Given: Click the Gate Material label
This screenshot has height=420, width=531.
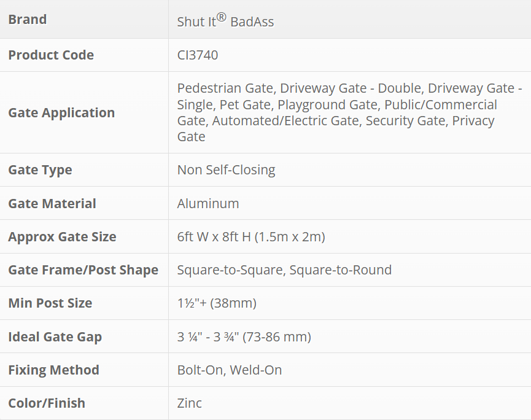Looking at the screenshot, I should click(52, 204).
